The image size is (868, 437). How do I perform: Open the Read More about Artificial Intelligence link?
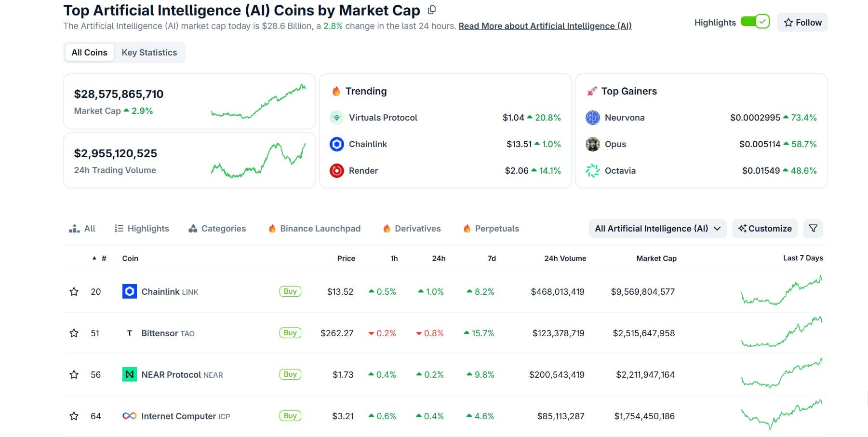click(x=545, y=26)
